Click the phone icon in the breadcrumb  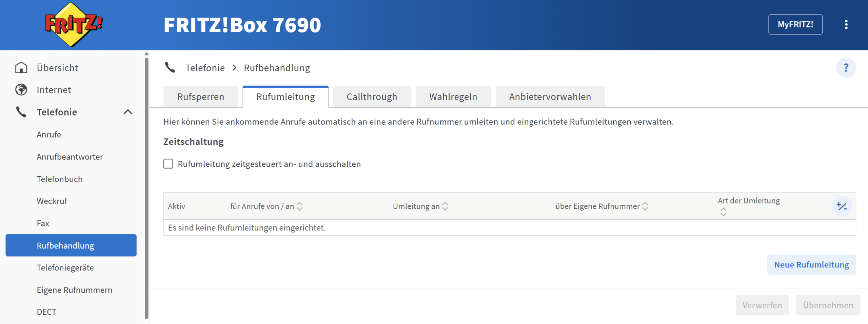click(170, 68)
